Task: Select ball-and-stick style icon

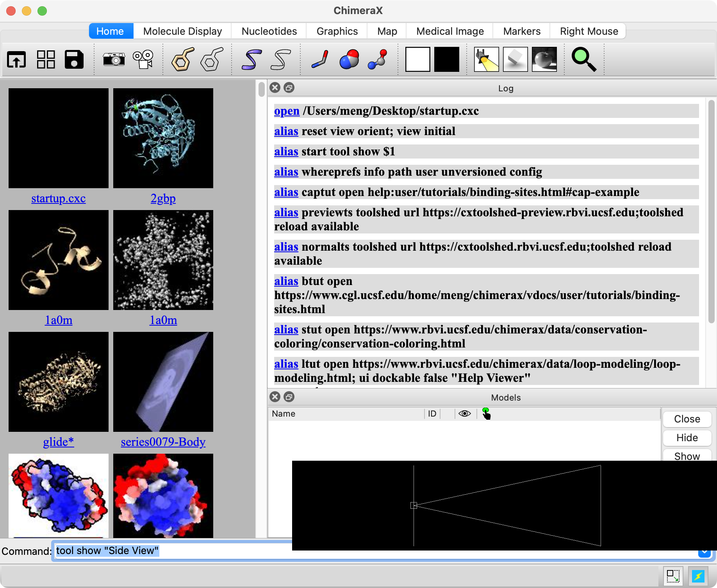Action: (378, 60)
